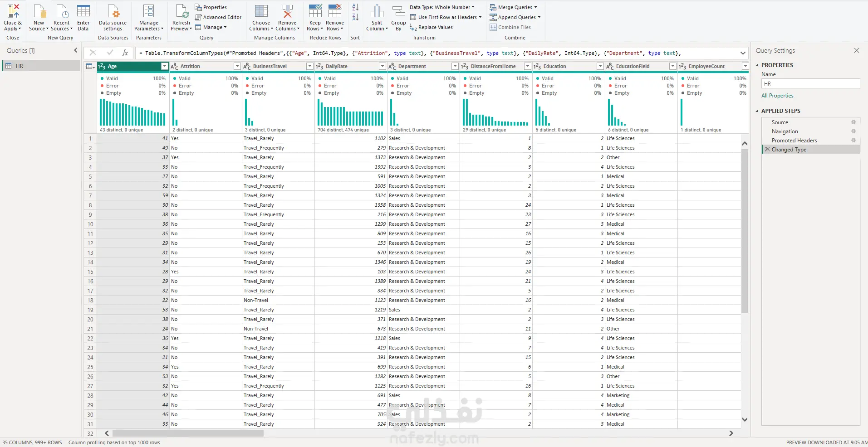Image resolution: width=868 pixels, height=447 pixels.
Task: Click the Refresh Preview icon
Action: click(x=181, y=11)
